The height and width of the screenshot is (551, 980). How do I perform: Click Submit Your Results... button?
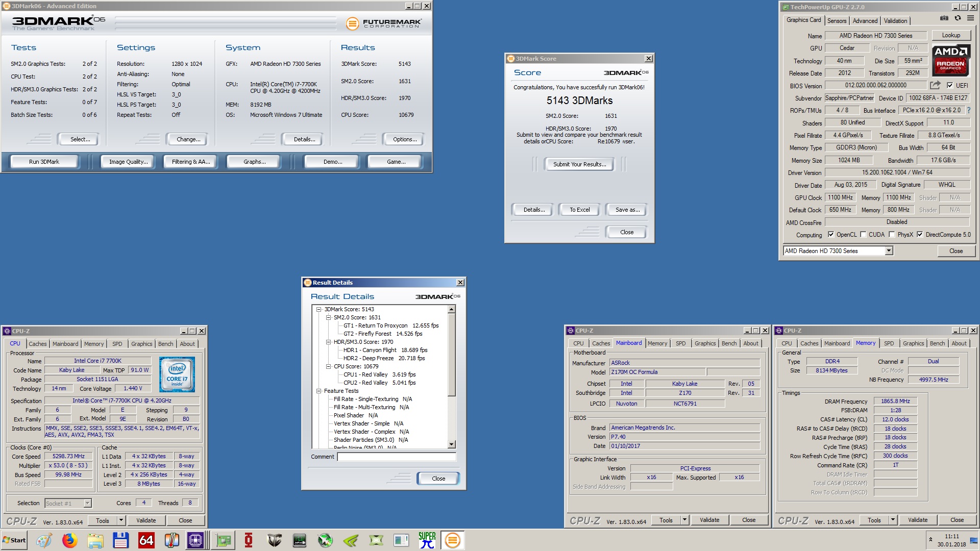tap(580, 164)
